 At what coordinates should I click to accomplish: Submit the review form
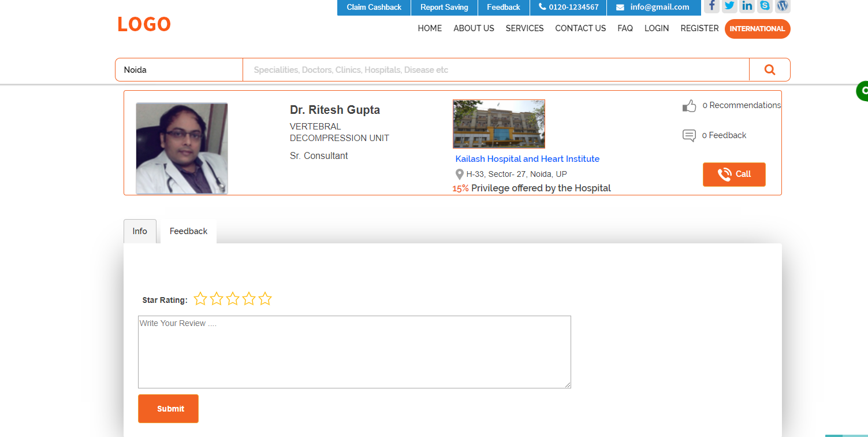pos(168,408)
